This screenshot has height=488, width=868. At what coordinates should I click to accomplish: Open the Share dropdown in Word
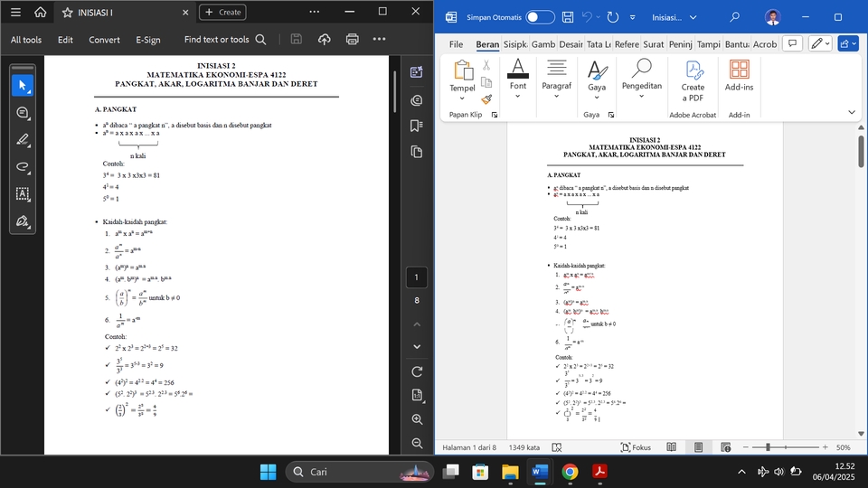[x=848, y=43]
